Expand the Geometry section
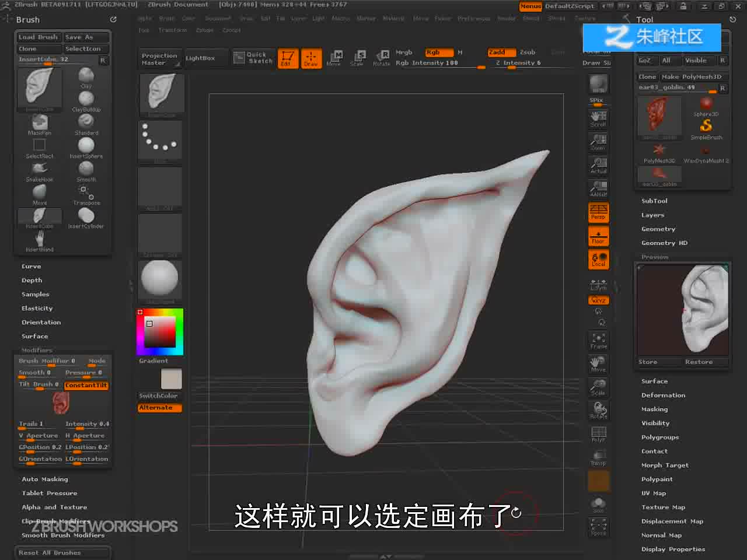 658,229
